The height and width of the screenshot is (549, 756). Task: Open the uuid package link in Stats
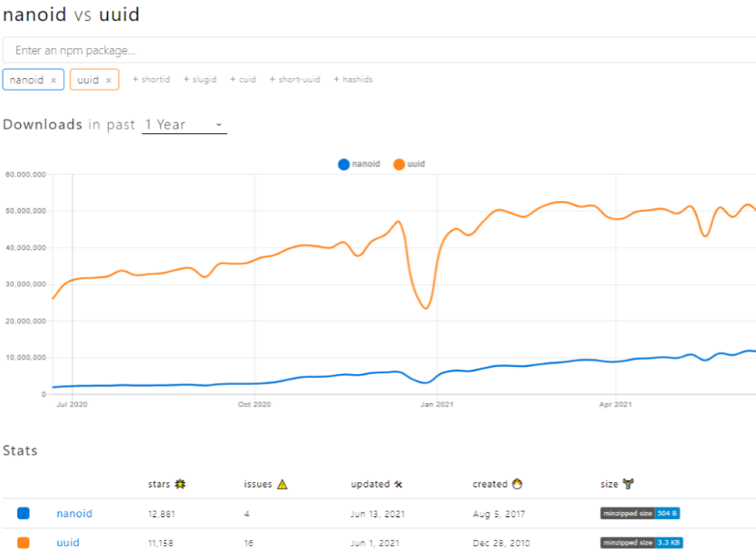click(68, 543)
